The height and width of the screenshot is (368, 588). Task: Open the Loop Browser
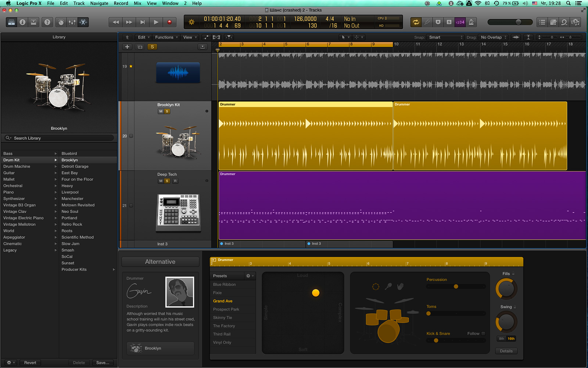click(x=564, y=22)
